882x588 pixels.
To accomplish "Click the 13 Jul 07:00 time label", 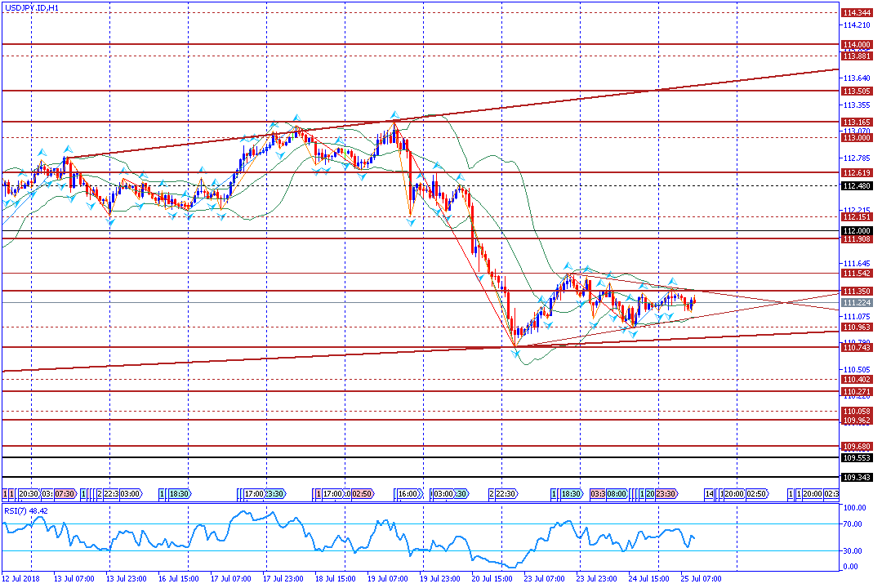I will 73,578.
